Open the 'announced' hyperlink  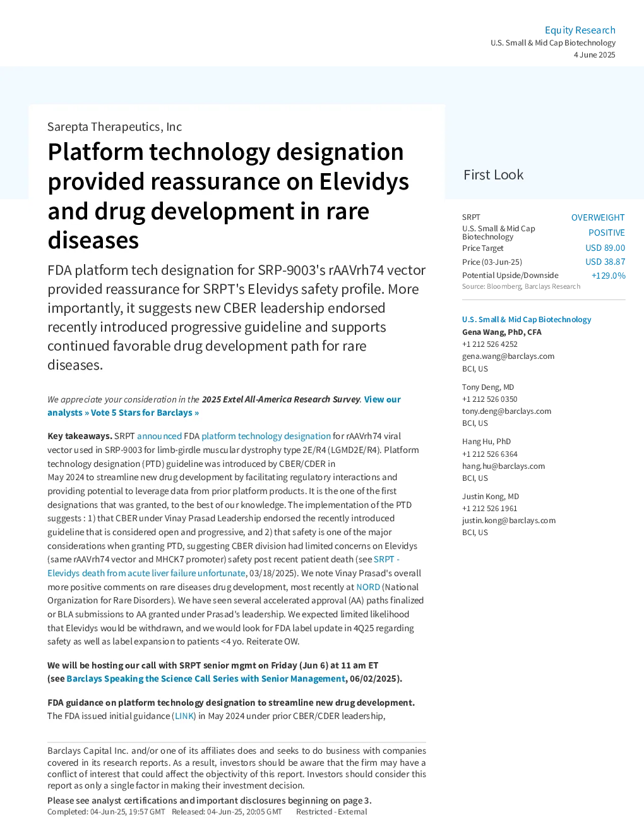tap(159, 436)
